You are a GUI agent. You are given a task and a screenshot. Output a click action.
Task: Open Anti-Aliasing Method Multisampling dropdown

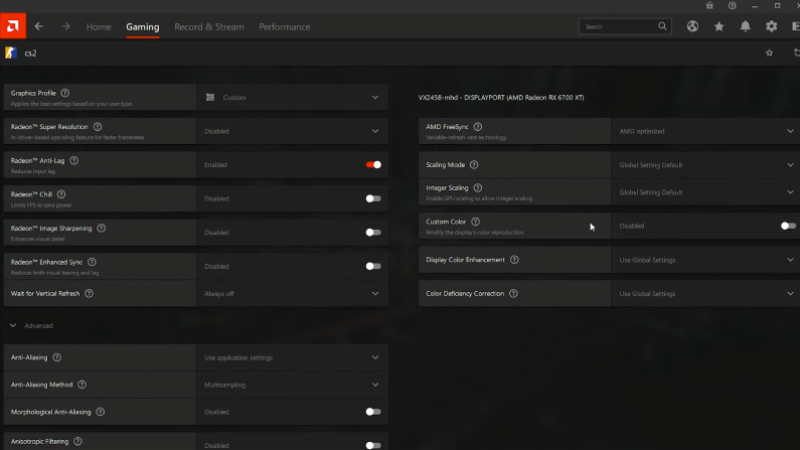[x=292, y=385]
